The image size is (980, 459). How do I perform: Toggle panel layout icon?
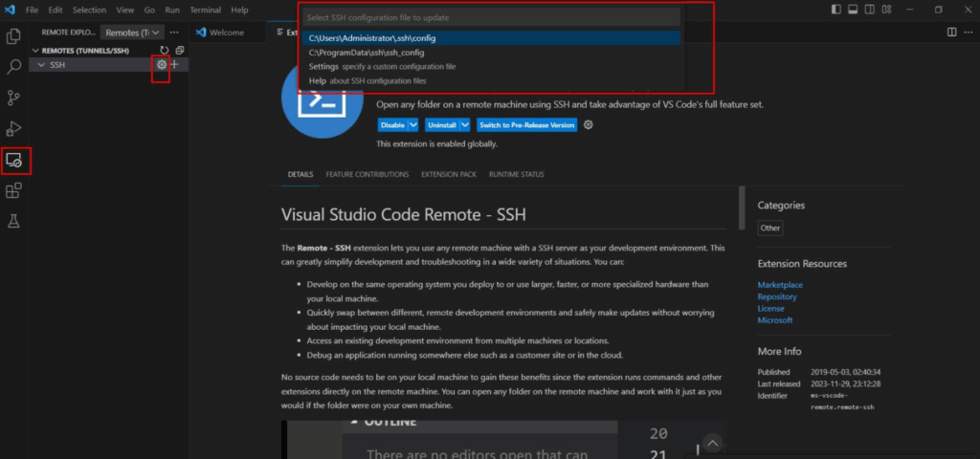(853, 10)
